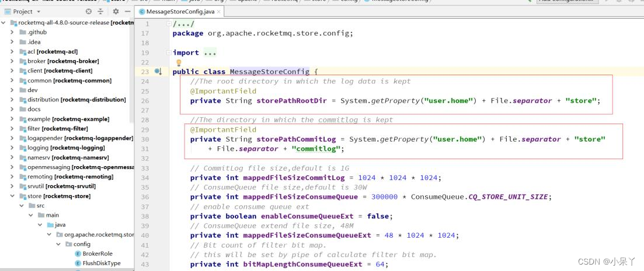Click enableConsumeQueueExt field name
Viewport: 644px width, 271px height.
(x=308, y=216)
